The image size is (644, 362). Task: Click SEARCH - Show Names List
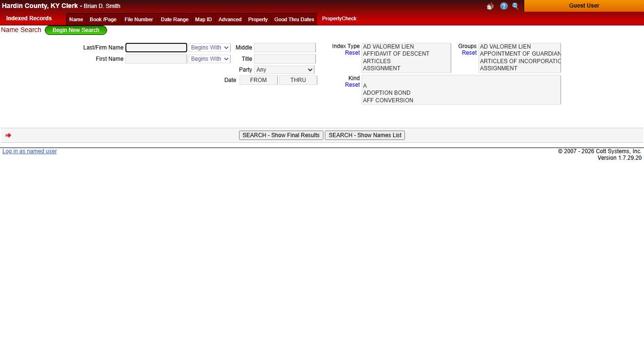tap(364, 135)
